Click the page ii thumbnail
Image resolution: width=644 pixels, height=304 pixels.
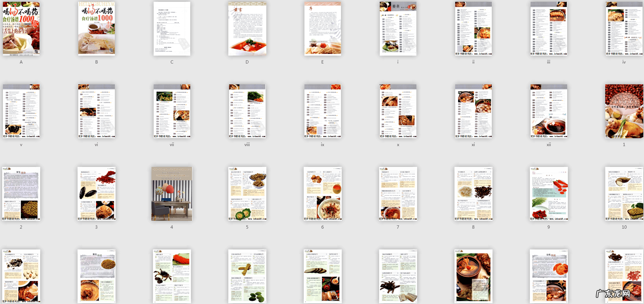click(x=473, y=29)
